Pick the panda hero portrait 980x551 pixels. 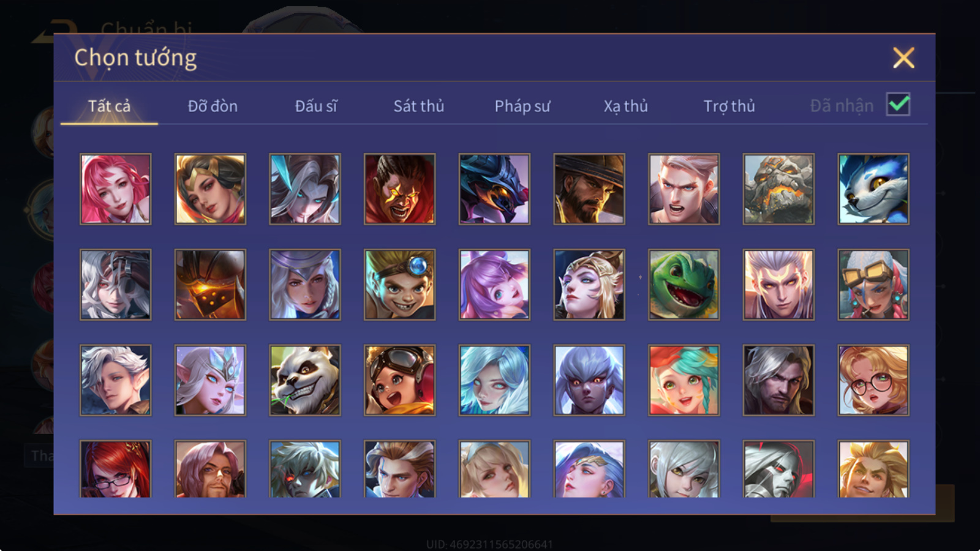tap(305, 380)
